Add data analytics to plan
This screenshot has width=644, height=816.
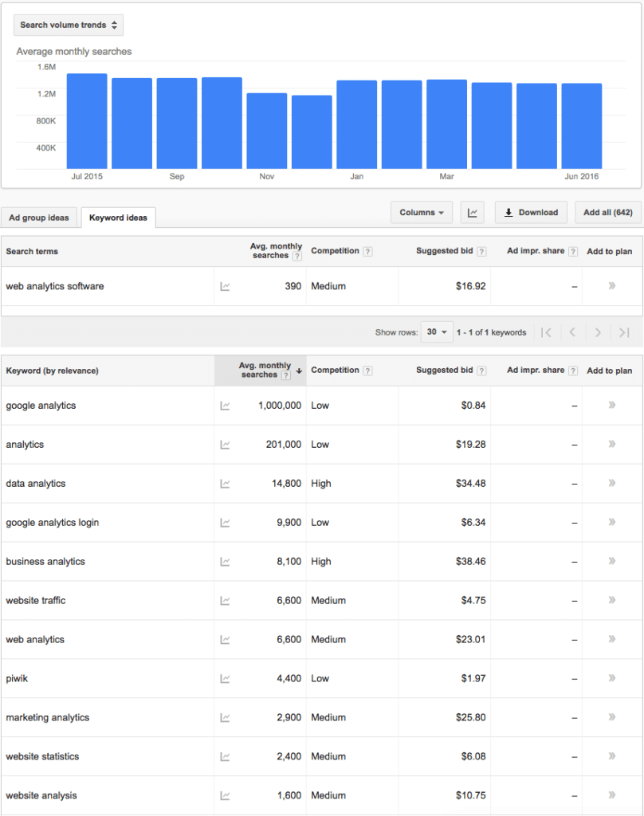pos(612,483)
